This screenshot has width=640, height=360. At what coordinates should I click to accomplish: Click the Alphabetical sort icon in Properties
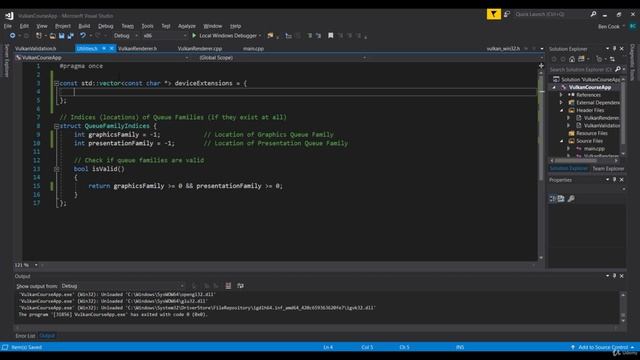click(x=561, y=198)
